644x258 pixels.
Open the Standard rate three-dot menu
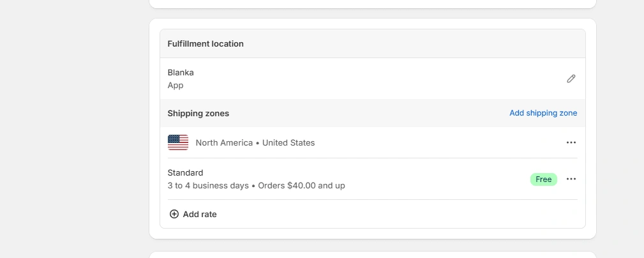571,179
